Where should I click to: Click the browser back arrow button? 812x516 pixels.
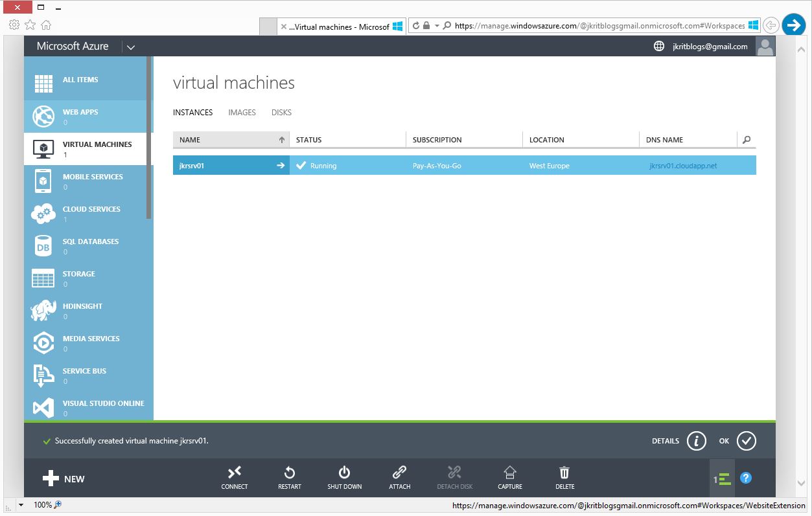[771, 25]
